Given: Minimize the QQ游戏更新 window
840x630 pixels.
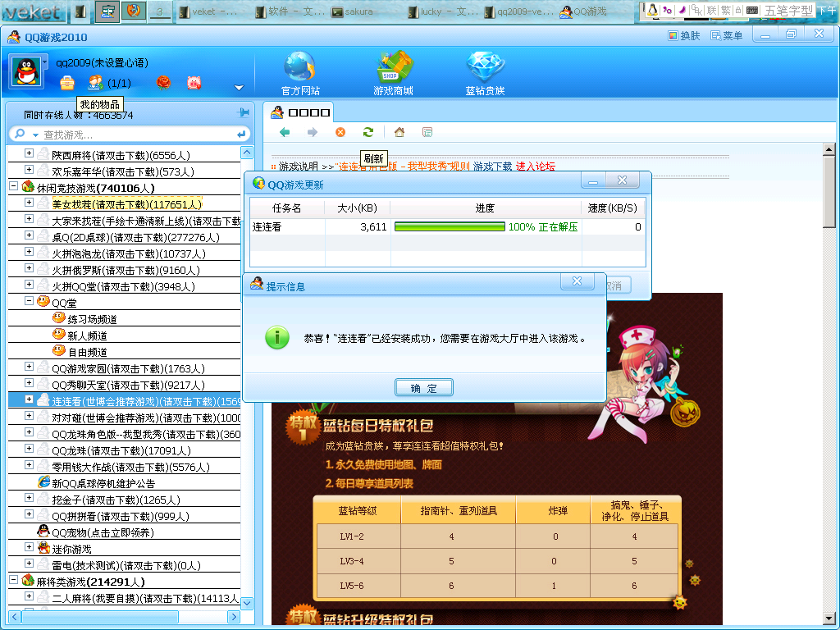Looking at the screenshot, I should 593,181.
